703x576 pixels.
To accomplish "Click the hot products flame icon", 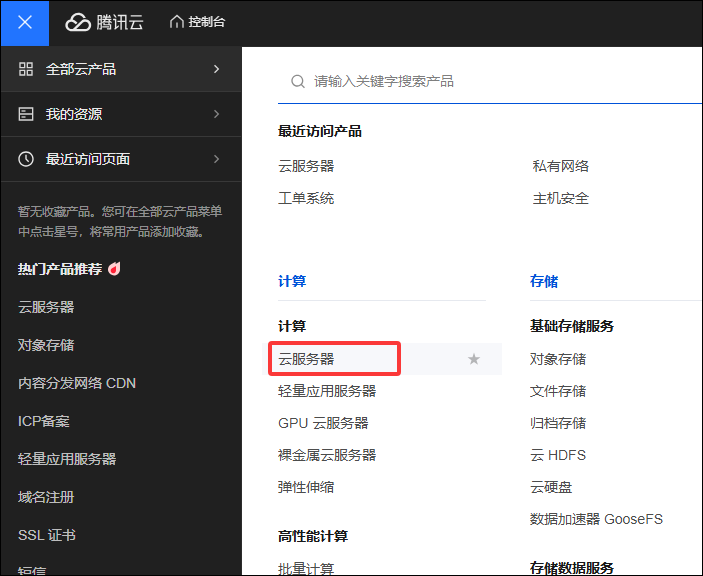I will pos(114,269).
